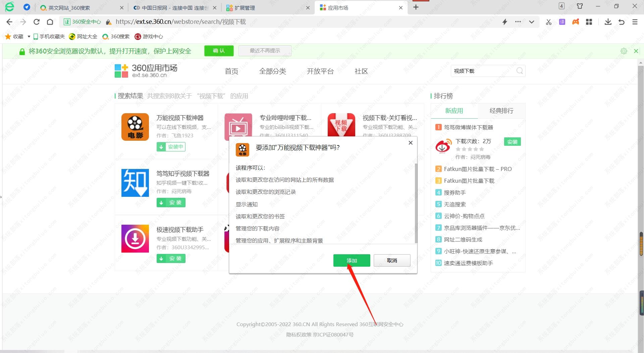Click the permissions list scrollbar in dialog
The width and height of the screenshot is (644, 353).
(416, 202)
